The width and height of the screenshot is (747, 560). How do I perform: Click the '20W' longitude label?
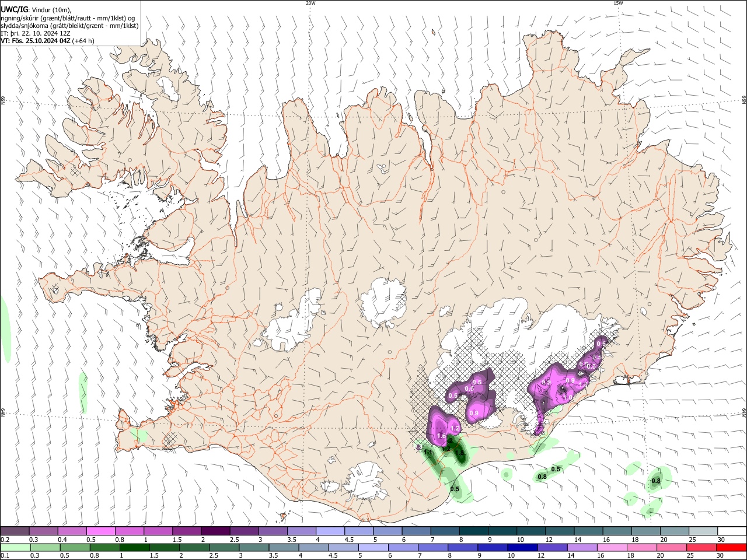point(311,3)
